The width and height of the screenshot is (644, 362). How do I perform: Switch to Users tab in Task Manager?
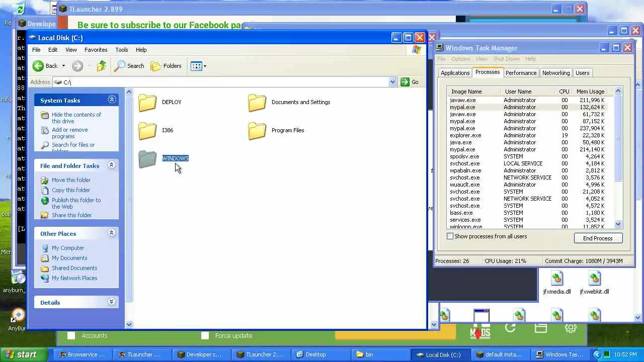tap(582, 73)
